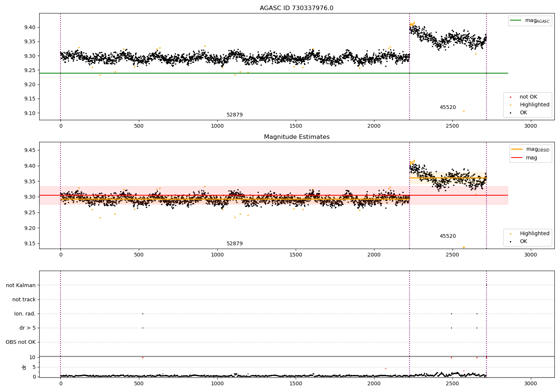Click x-axis tick 2000 in Magnitude Estimates plot
560x392 pixels.
(374, 255)
